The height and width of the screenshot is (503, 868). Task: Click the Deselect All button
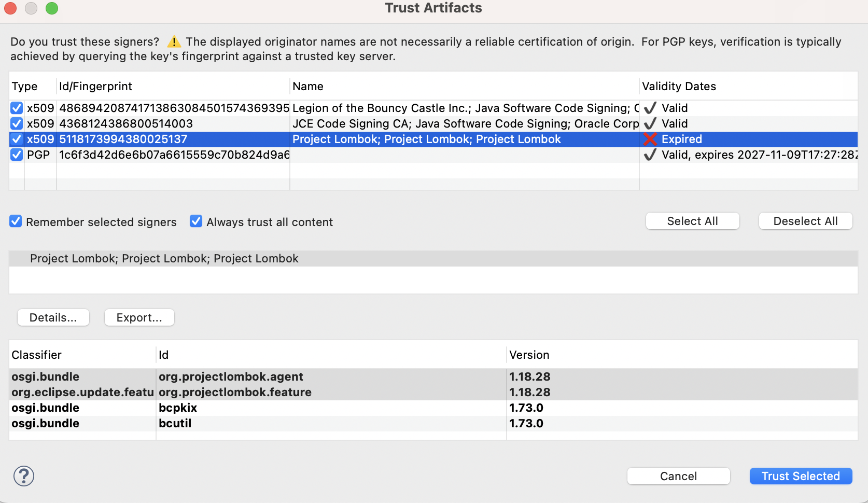pyautogui.click(x=805, y=221)
